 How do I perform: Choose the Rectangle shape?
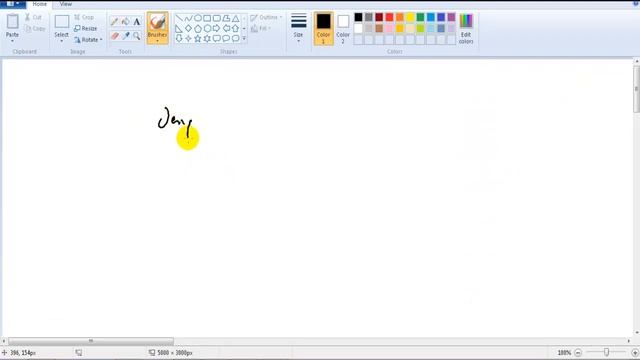[x=207, y=18]
